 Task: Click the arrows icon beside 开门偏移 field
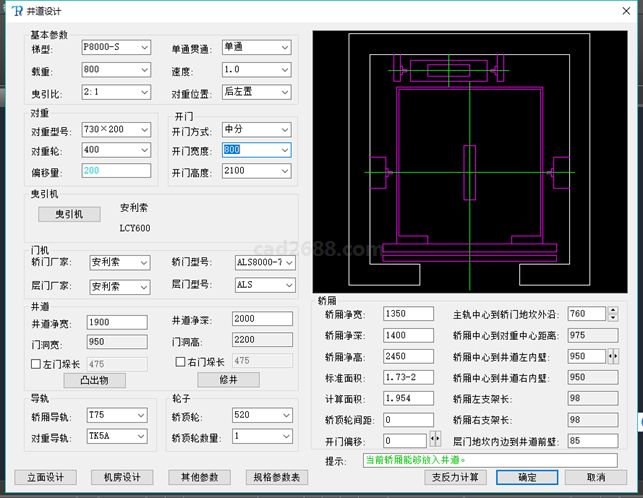tap(435, 439)
